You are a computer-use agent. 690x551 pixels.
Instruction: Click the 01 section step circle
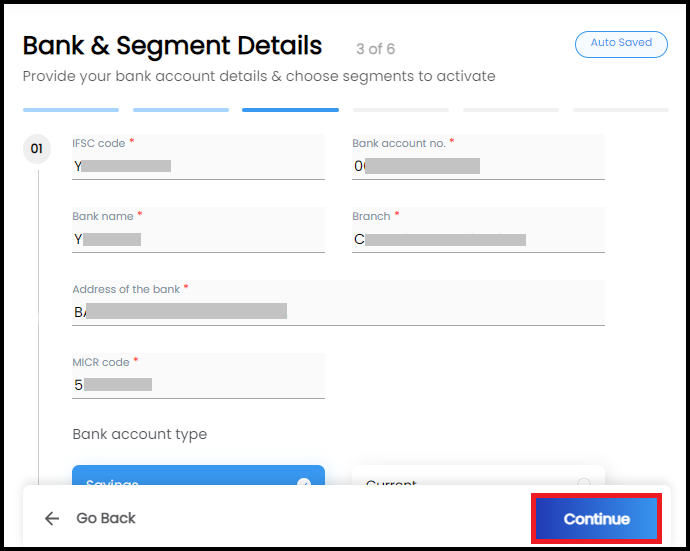click(37, 149)
